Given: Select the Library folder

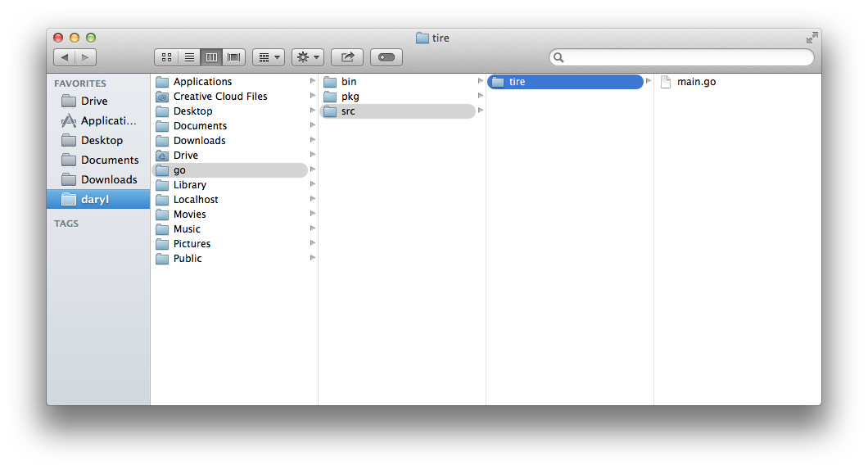Looking at the screenshot, I should coord(230,185).
